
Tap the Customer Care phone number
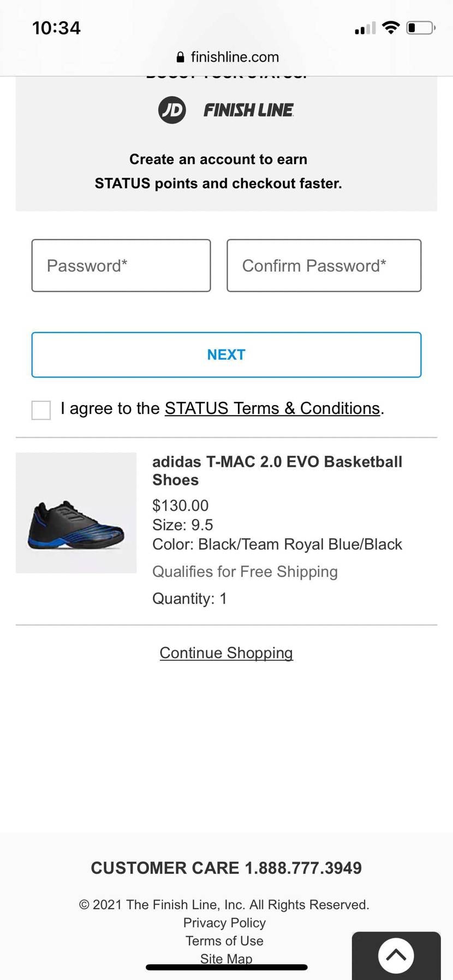tap(303, 868)
